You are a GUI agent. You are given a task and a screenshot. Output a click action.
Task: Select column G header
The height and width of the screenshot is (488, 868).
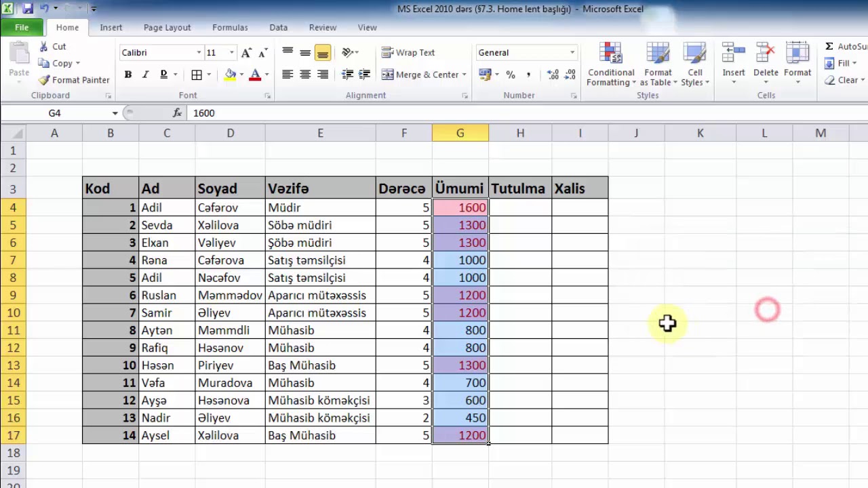tap(460, 133)
